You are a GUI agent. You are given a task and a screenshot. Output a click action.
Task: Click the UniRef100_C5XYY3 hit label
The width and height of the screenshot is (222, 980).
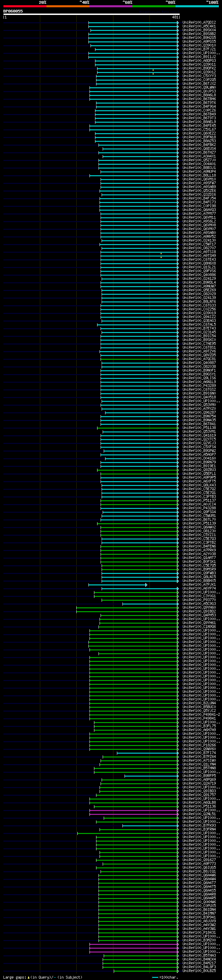click(199, 76)
